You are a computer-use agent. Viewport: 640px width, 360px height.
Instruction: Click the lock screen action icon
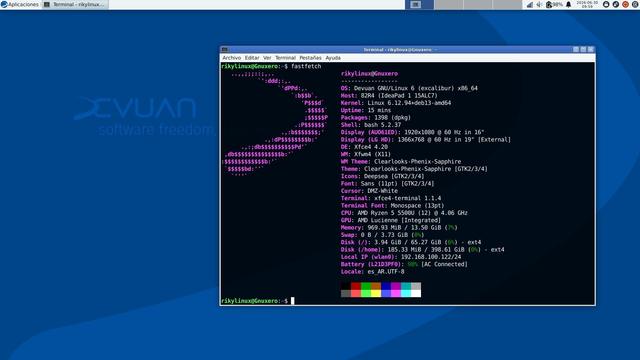606,4
